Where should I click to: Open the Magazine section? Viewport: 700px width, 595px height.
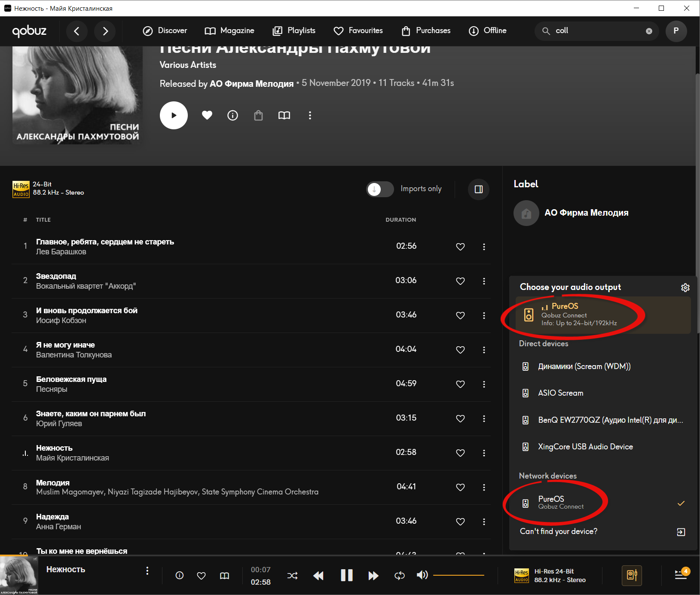[229, 31]
